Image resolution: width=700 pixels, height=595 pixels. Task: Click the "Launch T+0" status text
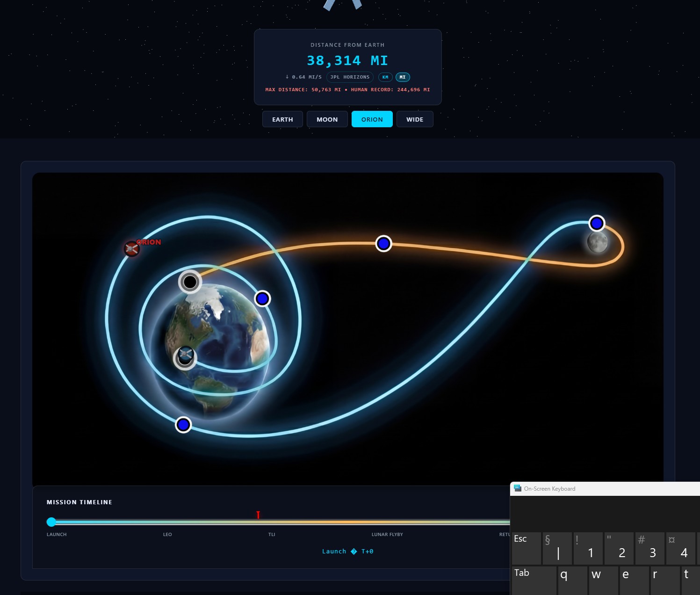tap(348, 551)
